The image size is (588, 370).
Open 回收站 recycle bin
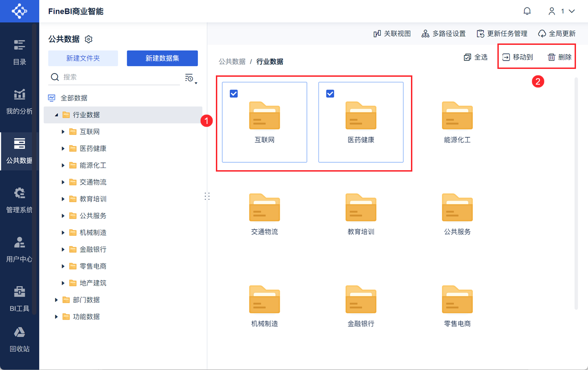click(x=19, y=340)
